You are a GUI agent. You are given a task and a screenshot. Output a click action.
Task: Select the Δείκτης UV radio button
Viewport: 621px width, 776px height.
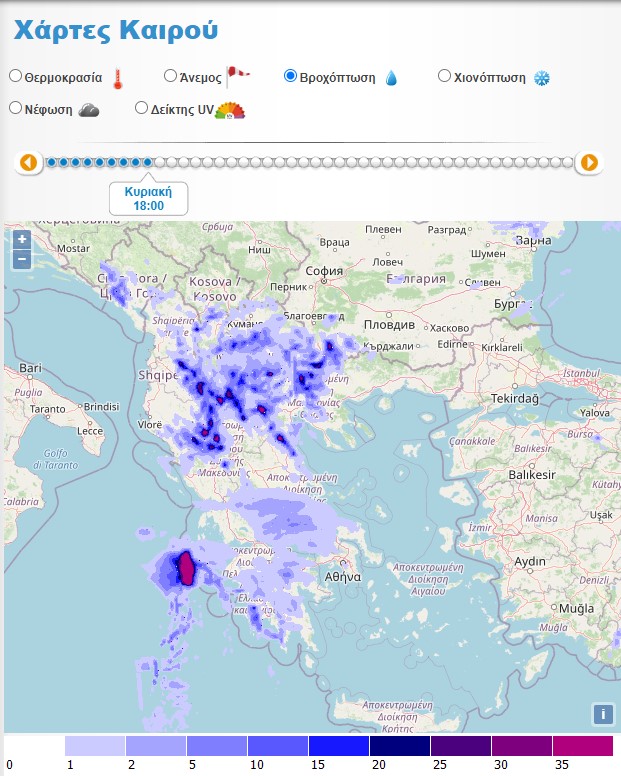click(x=142, y=108)
